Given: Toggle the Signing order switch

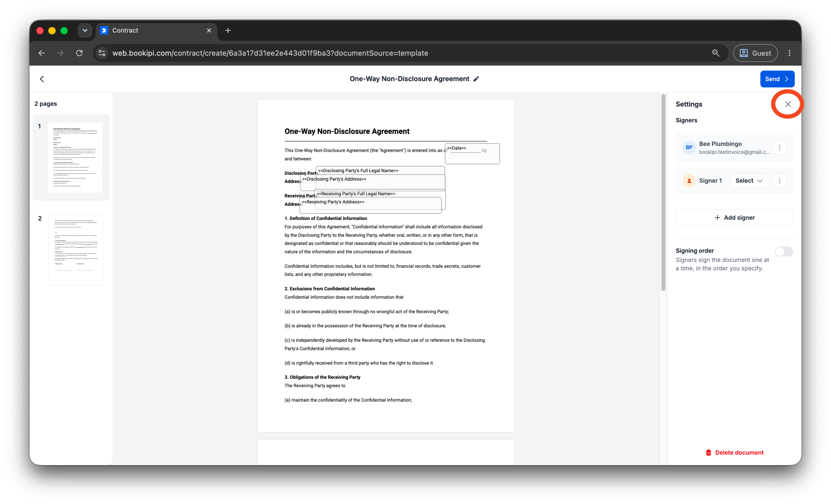Looking at the screenshot, I should 784,251.
